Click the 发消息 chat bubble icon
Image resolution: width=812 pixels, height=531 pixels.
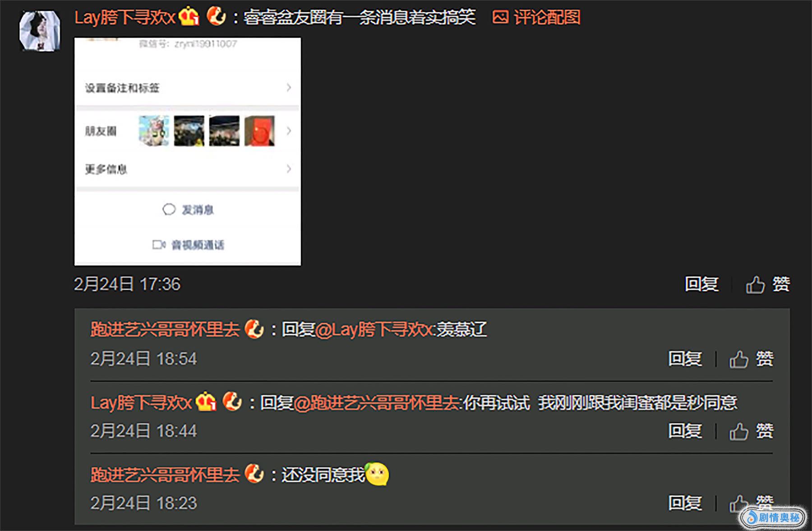169,210
